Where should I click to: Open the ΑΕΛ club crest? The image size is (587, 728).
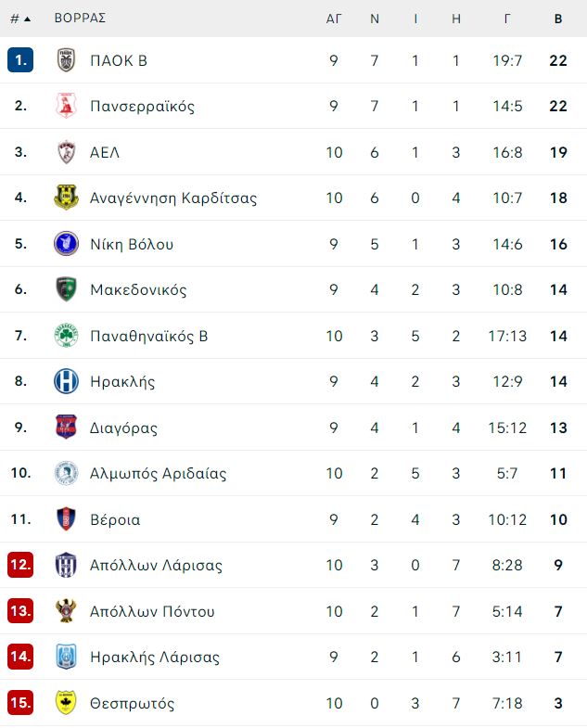point(66,152)
